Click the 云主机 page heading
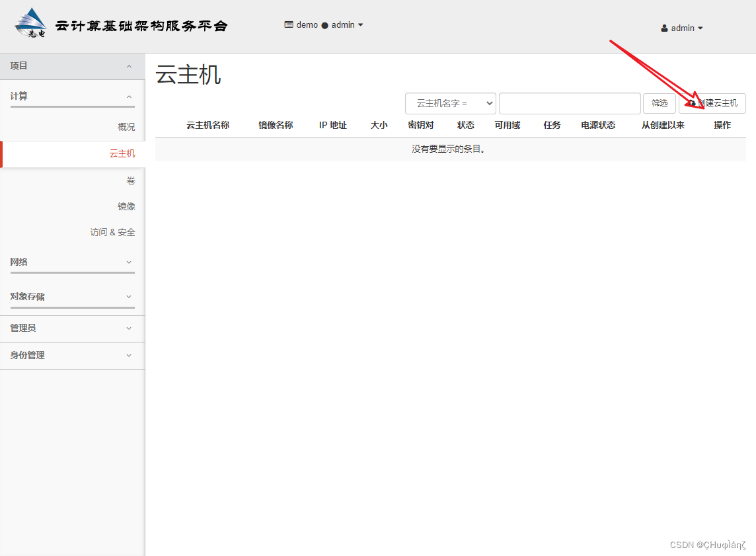 click(x=188, y=75)
